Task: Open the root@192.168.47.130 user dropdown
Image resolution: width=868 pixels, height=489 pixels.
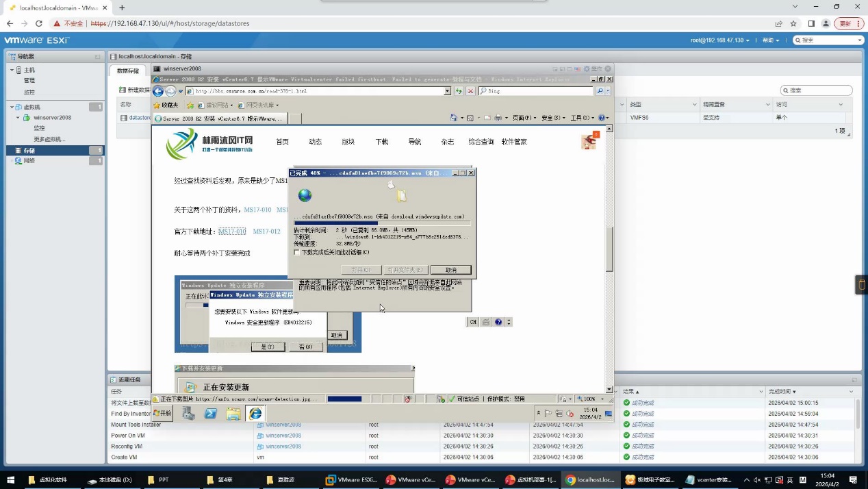Action: pyautogui.click(x=719, y=40)
